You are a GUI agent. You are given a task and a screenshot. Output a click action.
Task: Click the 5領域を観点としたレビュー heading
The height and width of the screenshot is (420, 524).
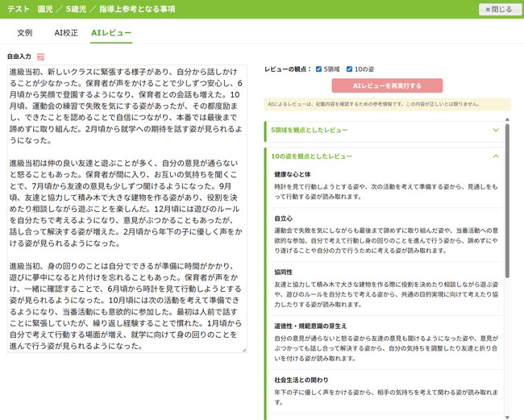[309, 130]
